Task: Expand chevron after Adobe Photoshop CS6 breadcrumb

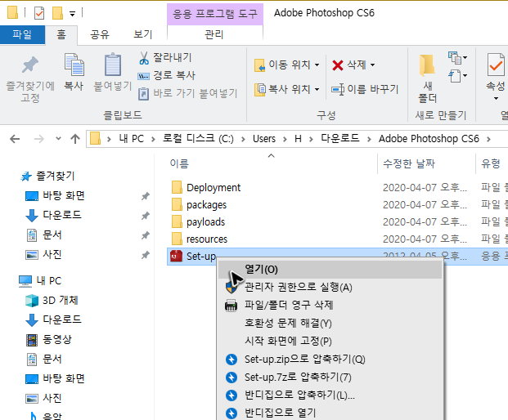Action: click(x=488, y=139)
